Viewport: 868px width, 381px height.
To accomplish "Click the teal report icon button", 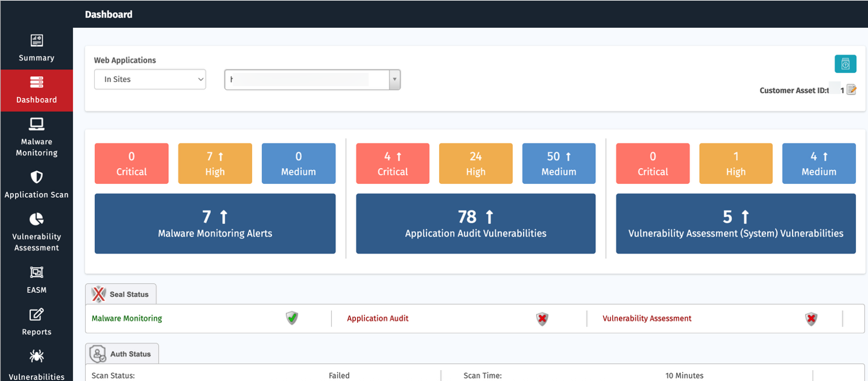I will (845, 64).
